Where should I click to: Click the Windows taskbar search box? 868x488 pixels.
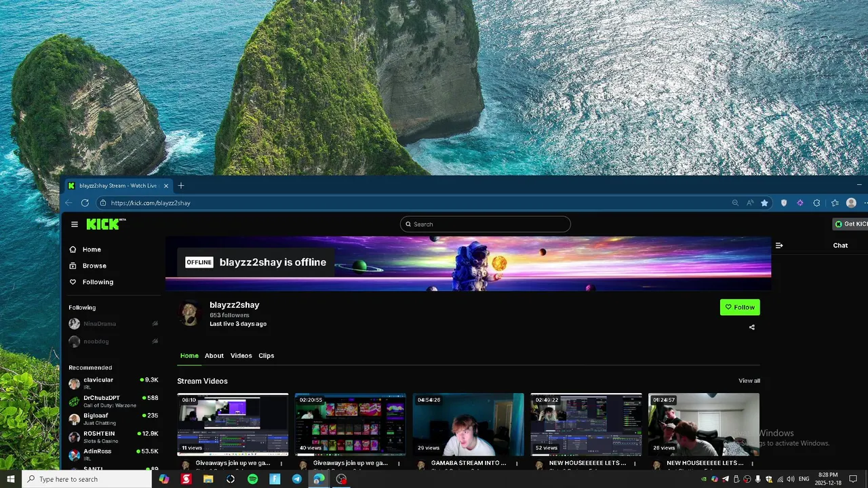tap(87, 479)
